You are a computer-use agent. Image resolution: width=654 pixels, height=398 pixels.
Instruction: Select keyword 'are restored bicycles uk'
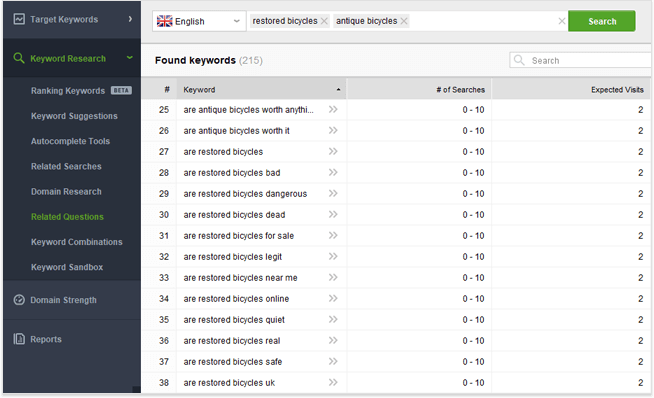(x=229, y=383)
